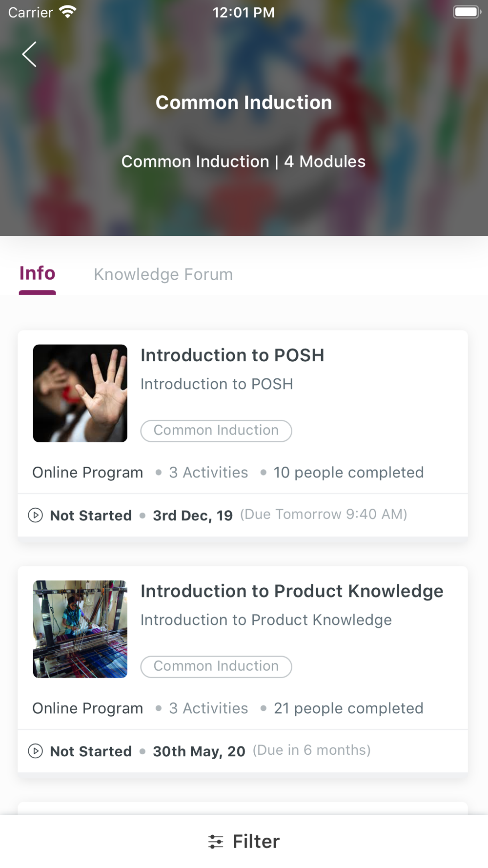Screen dimensions: 488x868
Task: Tap the Common Induction header title
Action: pyautogui.click(x=244, y=103)
